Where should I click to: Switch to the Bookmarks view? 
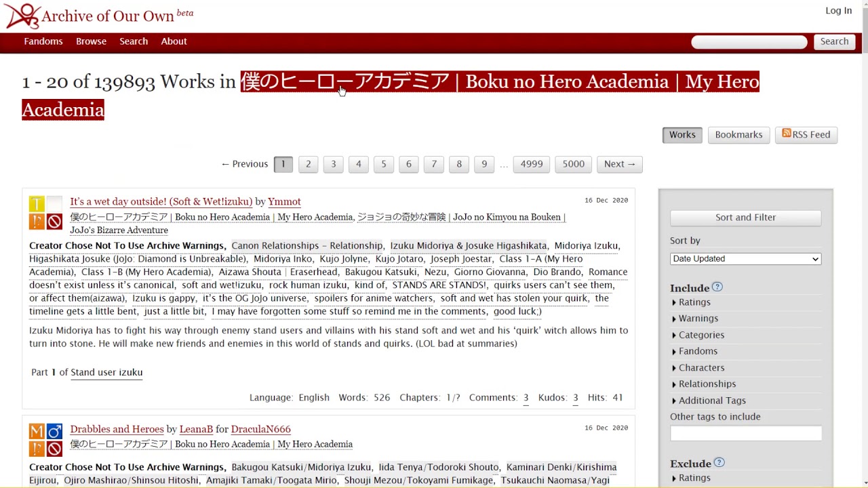[738, 135]
